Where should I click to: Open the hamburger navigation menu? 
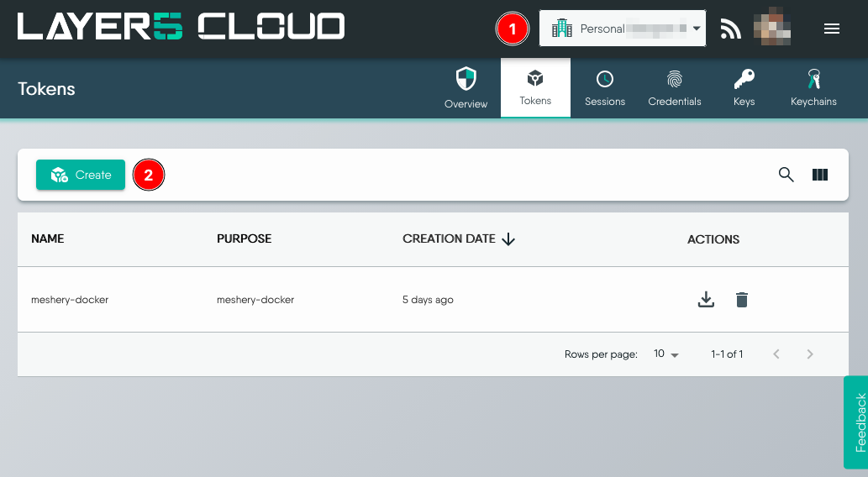[x=831, y=29]
